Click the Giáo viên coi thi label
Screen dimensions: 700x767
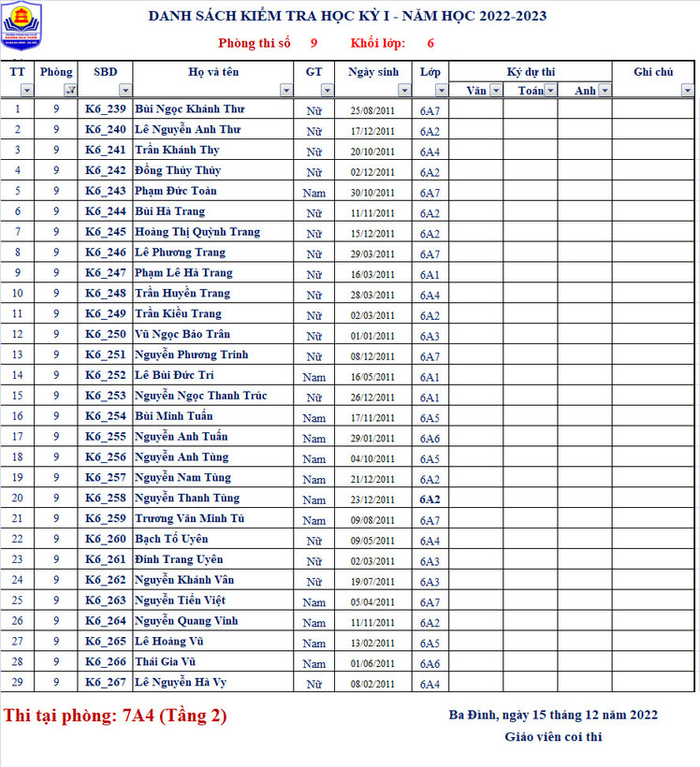pos(553,737)
